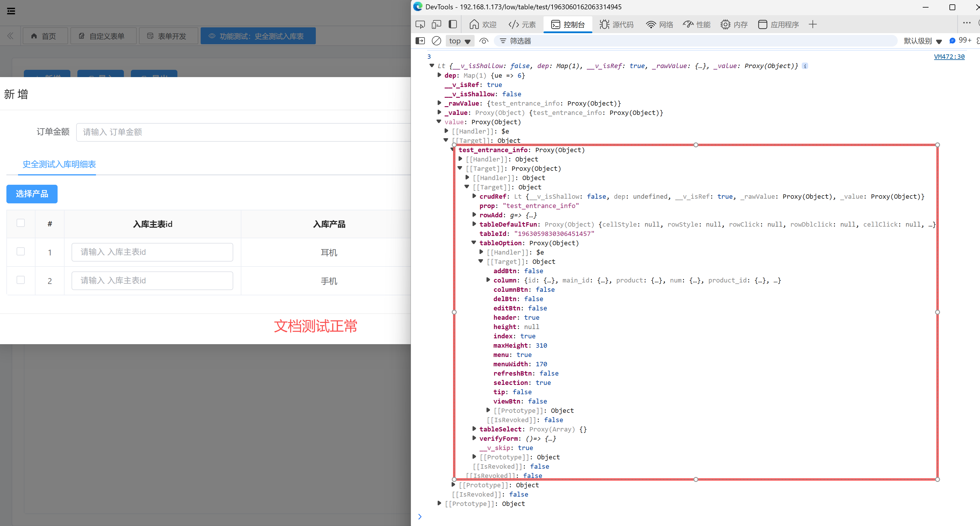
Task: Toggle the select-all header checkbox
Action: (x=21, y=223)
